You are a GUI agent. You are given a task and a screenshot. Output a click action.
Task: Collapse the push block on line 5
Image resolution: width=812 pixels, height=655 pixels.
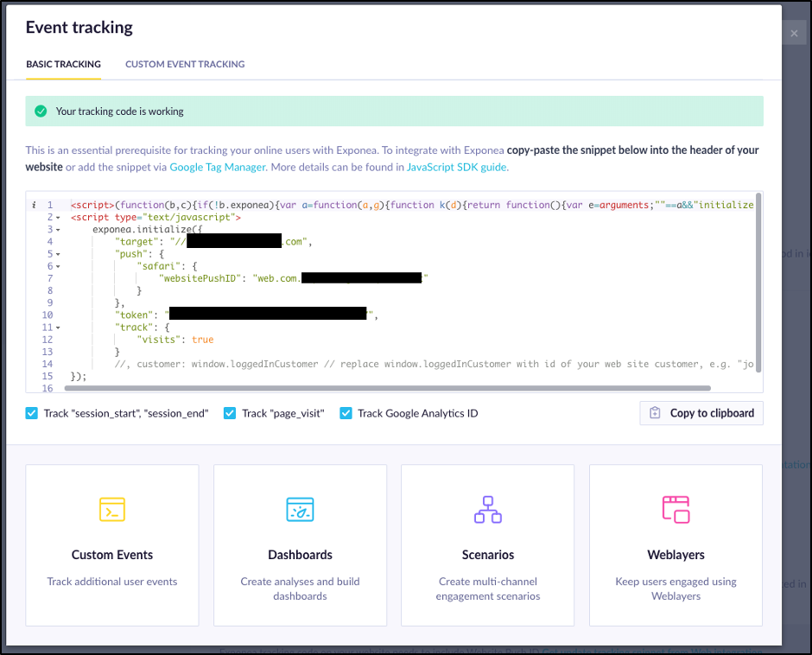coord(58,254)
